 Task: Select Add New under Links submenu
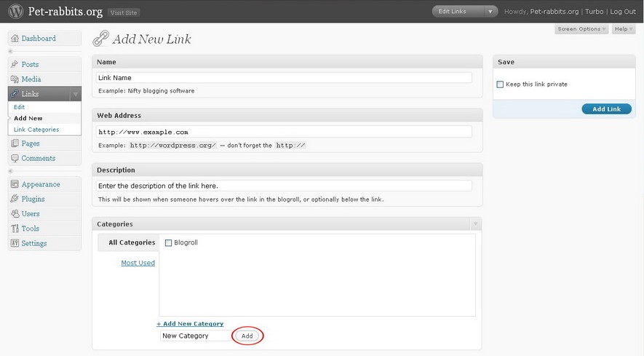pos(28,119)
